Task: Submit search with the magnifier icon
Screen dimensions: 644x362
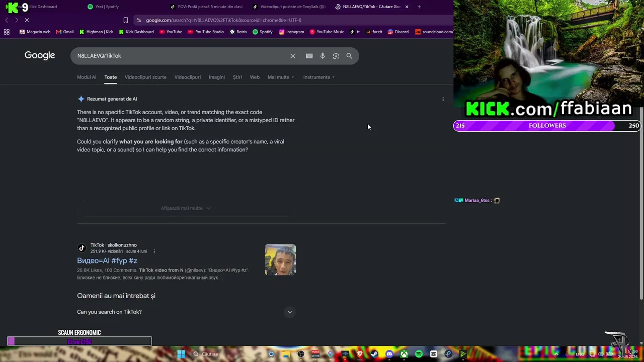Action: click(x=349, y=56)
